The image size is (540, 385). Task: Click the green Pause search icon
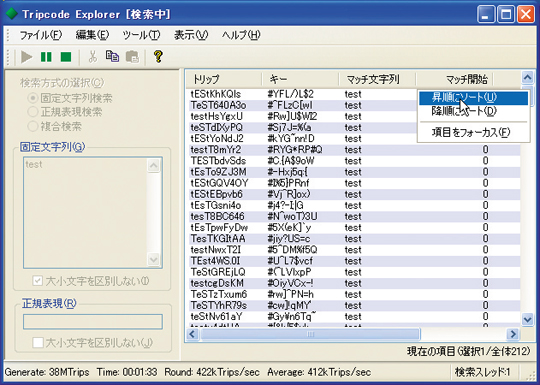pyautogui.click(x=46, y=57)
